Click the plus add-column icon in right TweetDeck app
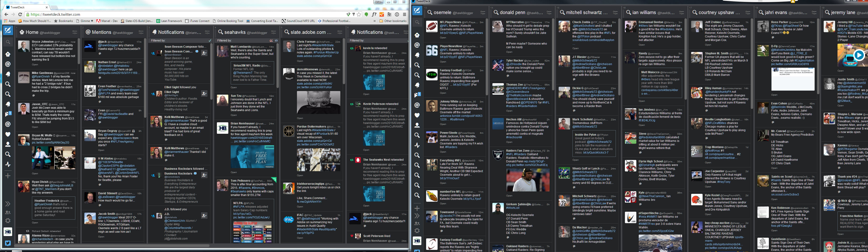 (x=417, y=208)
